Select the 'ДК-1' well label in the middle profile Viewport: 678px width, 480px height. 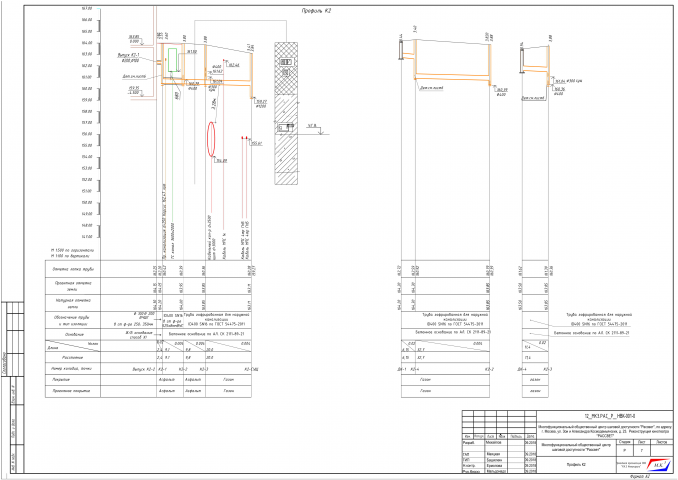click(x=402, y=369)
